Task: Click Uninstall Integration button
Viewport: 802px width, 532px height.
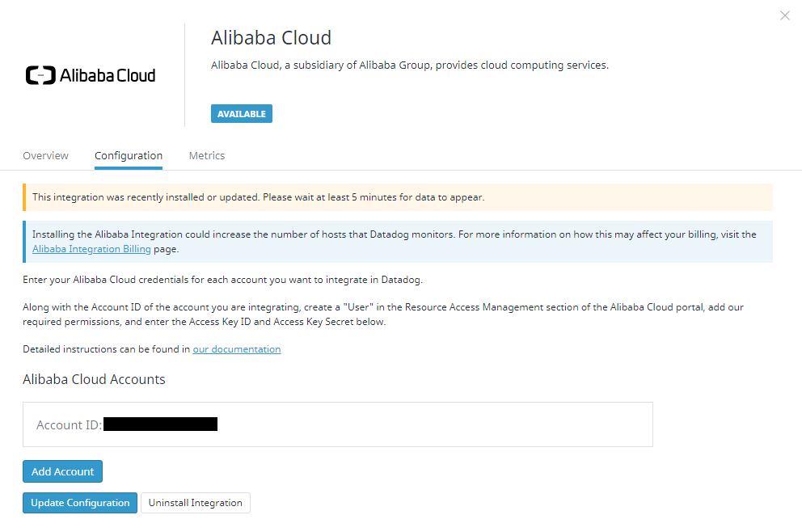Action: (196, 503)
